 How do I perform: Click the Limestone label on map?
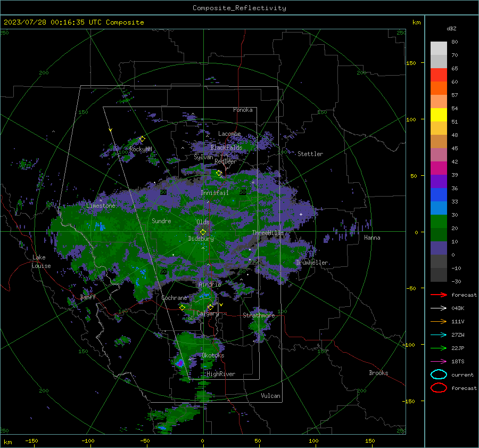pyautogui.click(x=101, y=206)
